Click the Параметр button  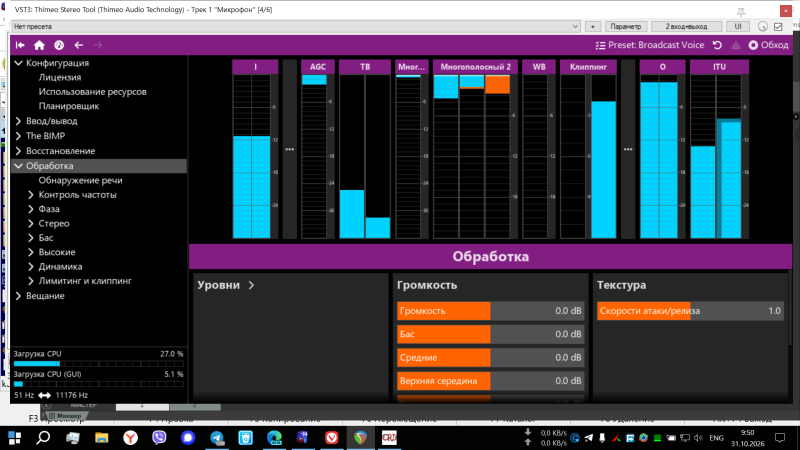[626, 27]
